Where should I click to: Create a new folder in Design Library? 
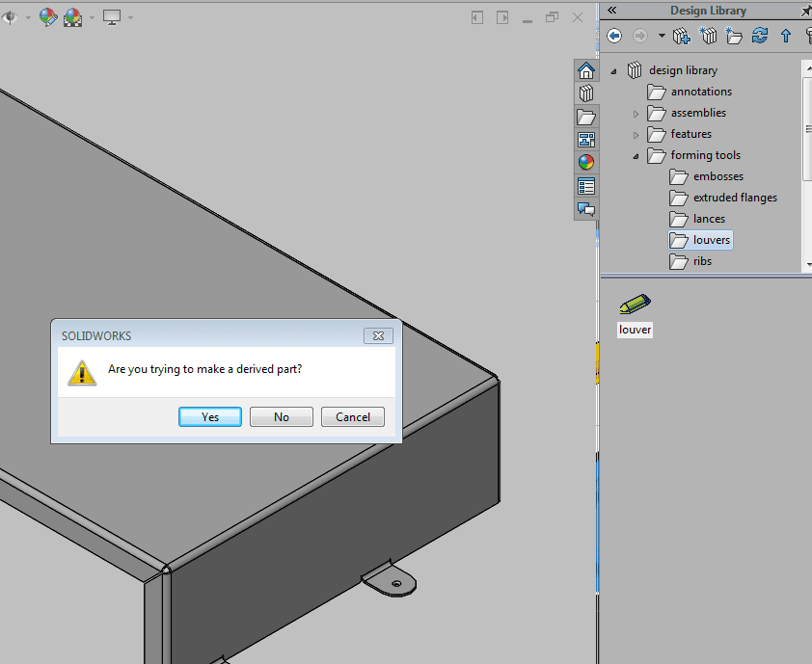point(734,36)
